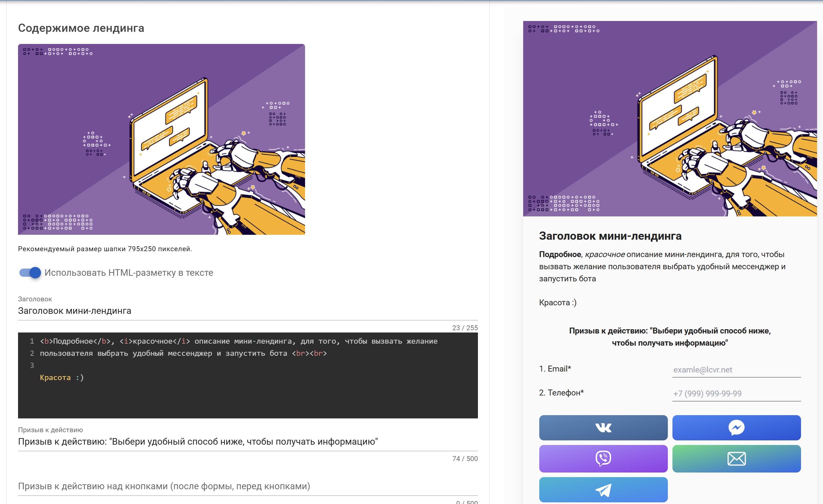Click 'Использовать HTML-разметку в тексте' label

(x=129, y=273)
